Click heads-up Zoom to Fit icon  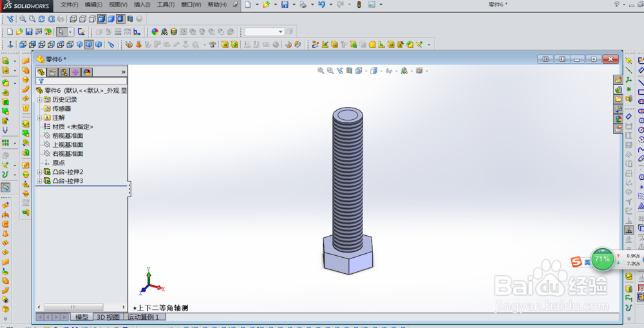point(321,71)
